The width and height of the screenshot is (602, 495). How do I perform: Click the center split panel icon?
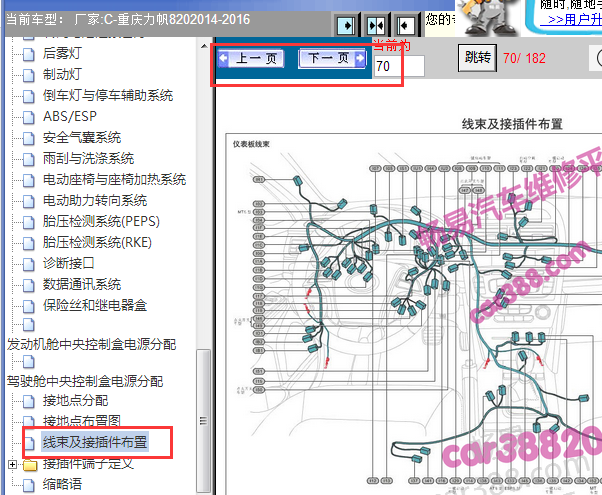[376, 26]
